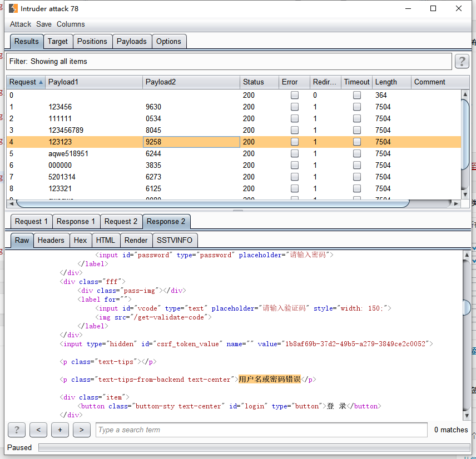Screen dimensions: 476x459
Task: Show the HTML view tab
Action: (105, 240)
